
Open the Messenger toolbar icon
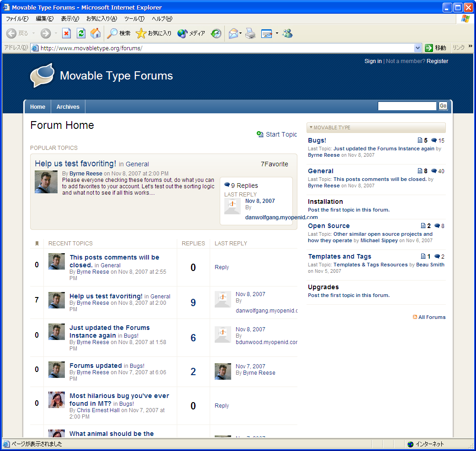coord(287,33)
